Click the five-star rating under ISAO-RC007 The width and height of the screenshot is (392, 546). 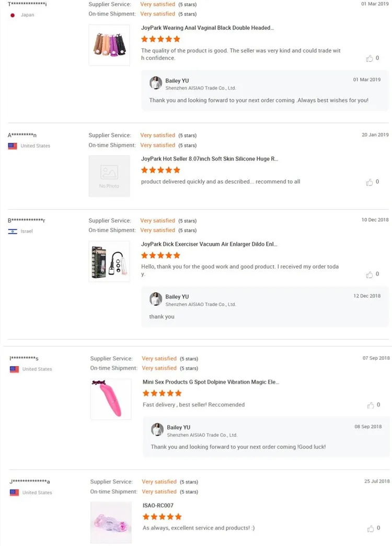click(162, 517)
